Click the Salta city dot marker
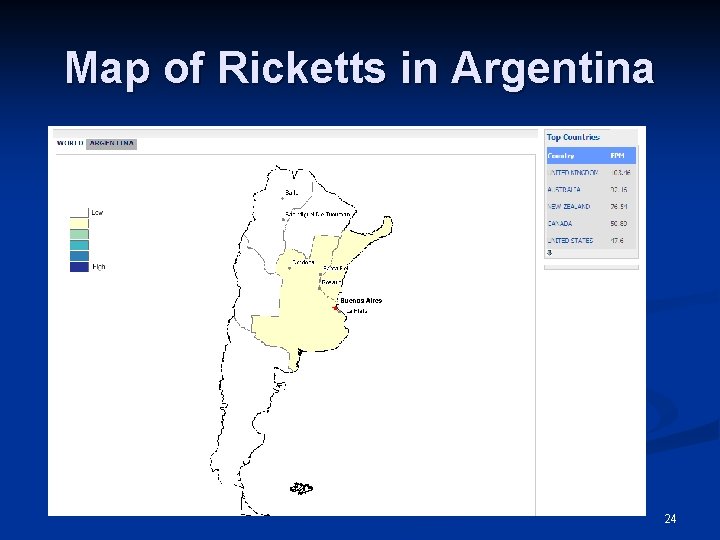720x540 pixels. (x=282, y=198)
